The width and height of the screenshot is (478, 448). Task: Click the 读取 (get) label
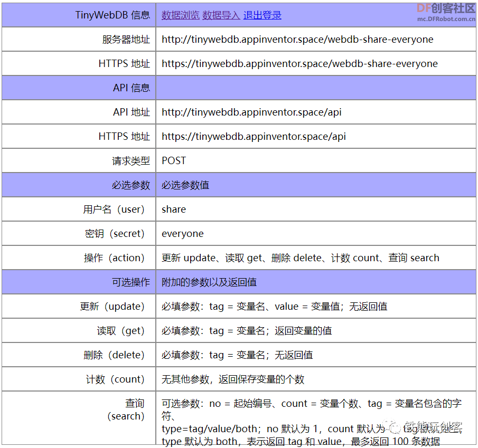tap(121, 331)
